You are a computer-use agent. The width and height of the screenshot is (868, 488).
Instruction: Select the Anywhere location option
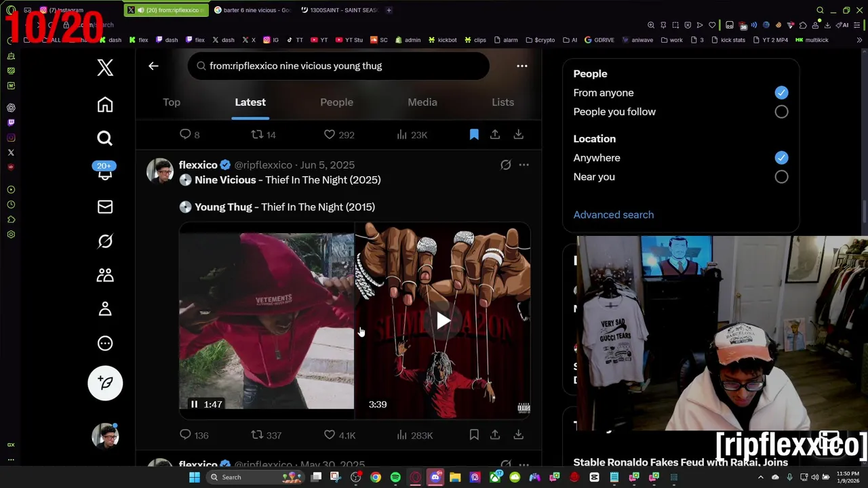tap(781, 158)
